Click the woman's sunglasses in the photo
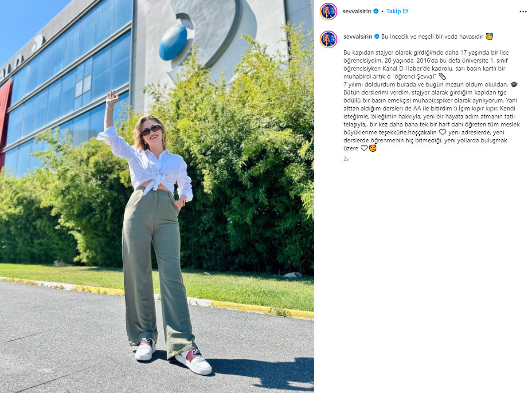Screen dimensions: 532x393 point(151,130)
